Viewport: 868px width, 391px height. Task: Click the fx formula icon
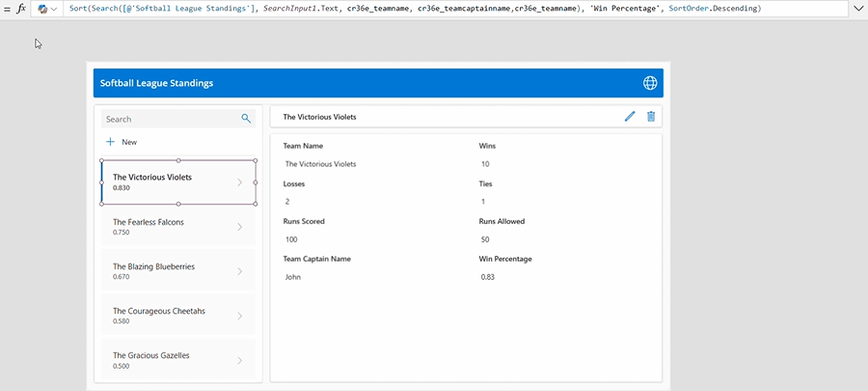tap(21, 9)
